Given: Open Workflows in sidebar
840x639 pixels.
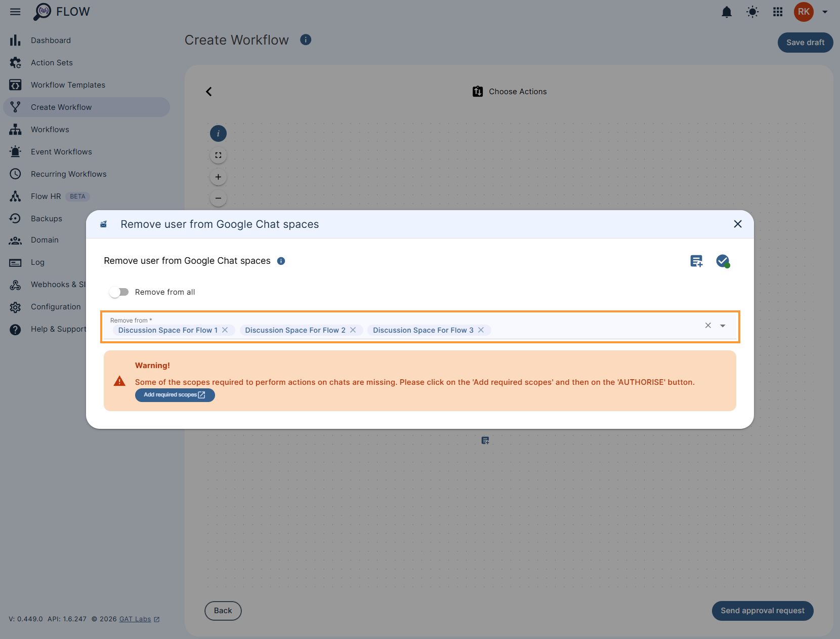Looking at the screenshot, I should click(x=86, y=130).
